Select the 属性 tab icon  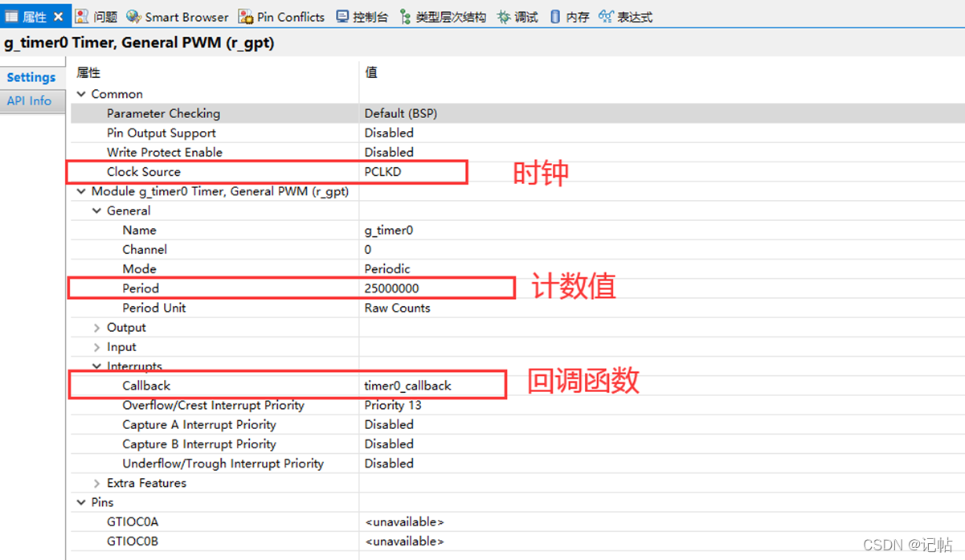12,17
